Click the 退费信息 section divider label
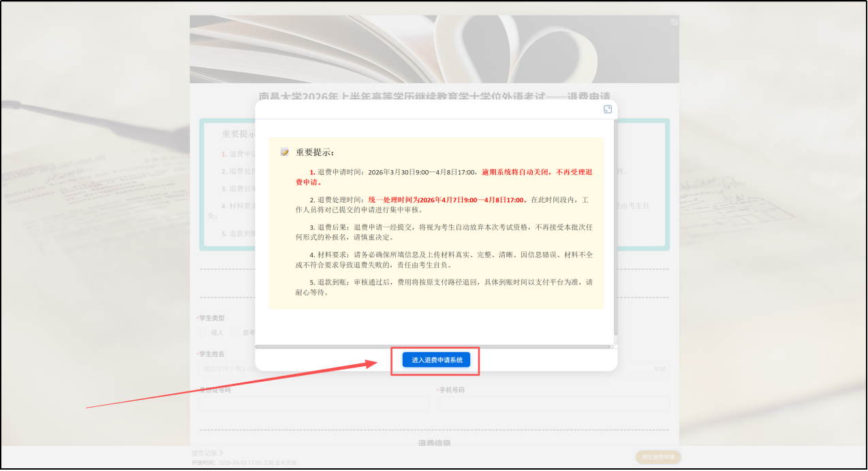 (435, 442)
